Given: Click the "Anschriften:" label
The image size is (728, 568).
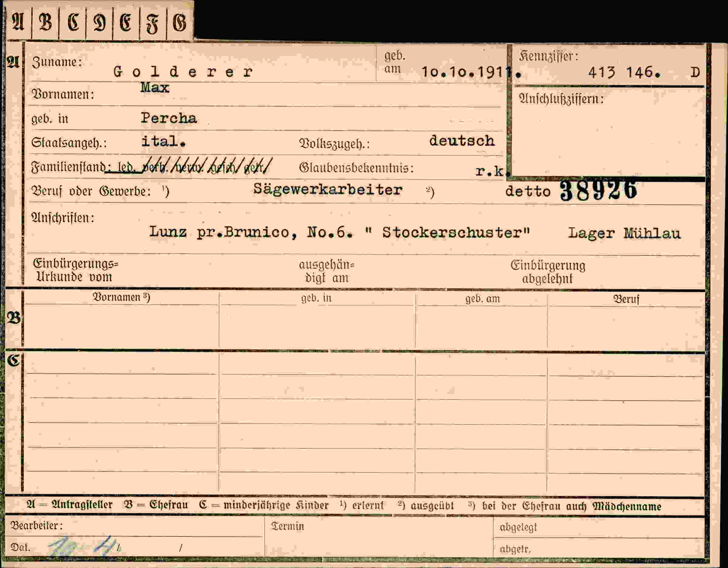Looking at the screenshot, I should 63,218.
